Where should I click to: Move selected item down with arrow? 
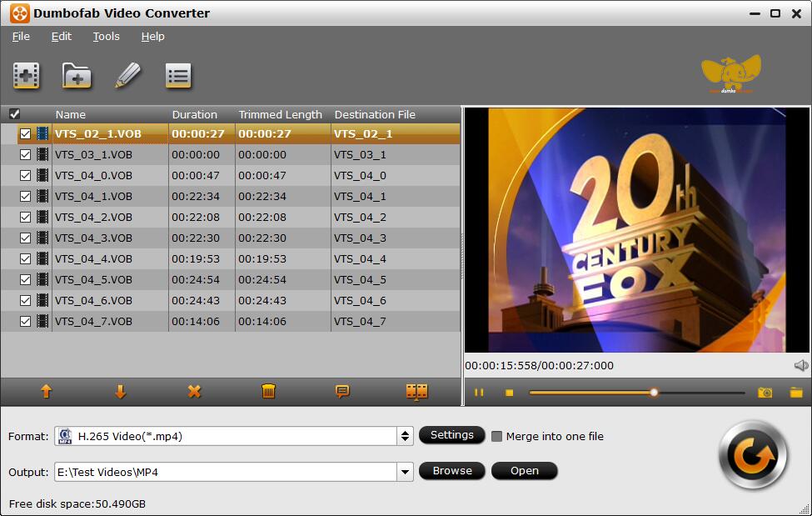tap(120, 392)
